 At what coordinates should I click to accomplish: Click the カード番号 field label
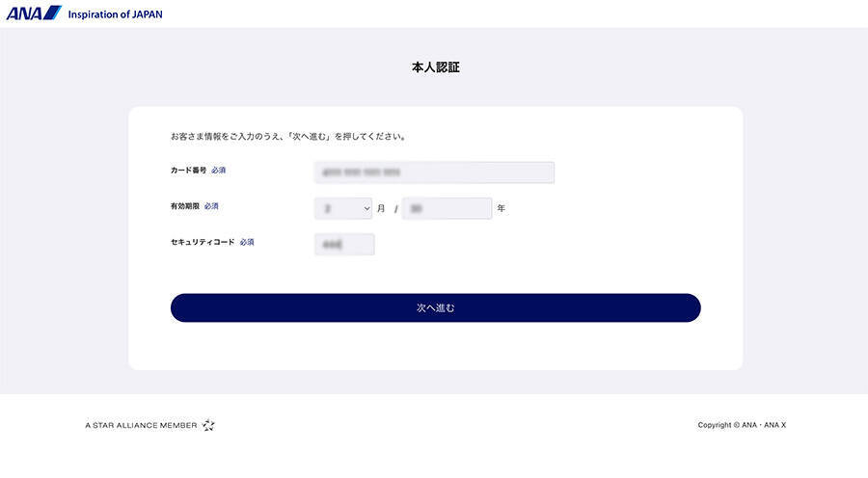coord(188,171)
